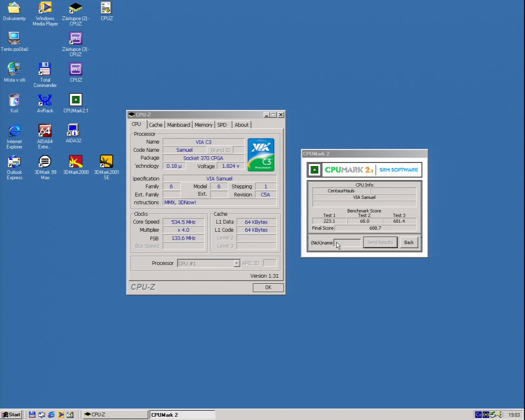Viewport: 525px width, 420px height.
Task: Expand the Processor selection dropdown
Action: [237, 263]
